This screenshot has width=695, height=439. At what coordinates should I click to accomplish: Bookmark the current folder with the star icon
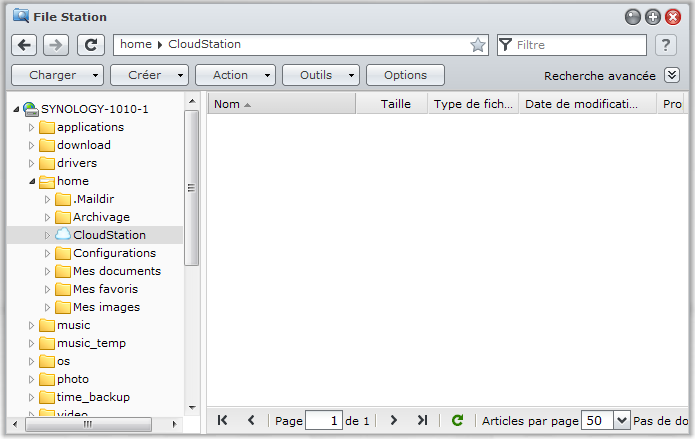[478, 45]
